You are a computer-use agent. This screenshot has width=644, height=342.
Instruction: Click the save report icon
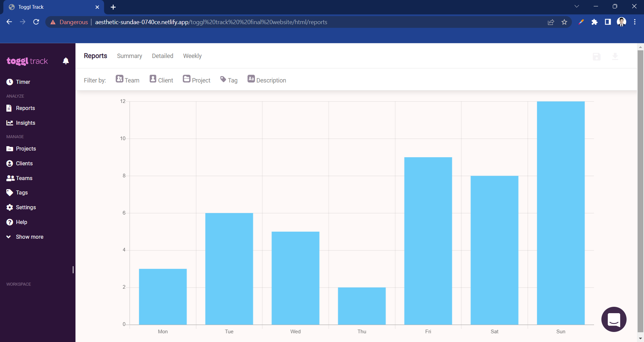tap(597, 57)
